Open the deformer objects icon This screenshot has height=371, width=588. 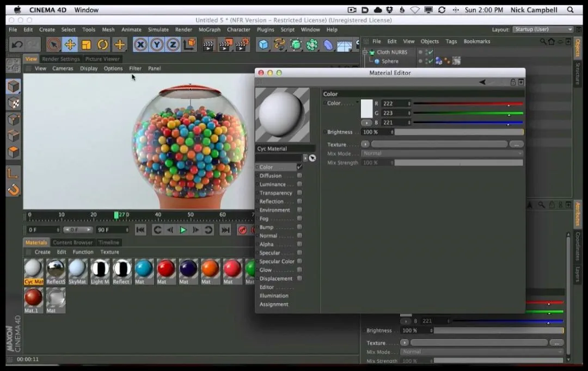(x=328, y=45)
